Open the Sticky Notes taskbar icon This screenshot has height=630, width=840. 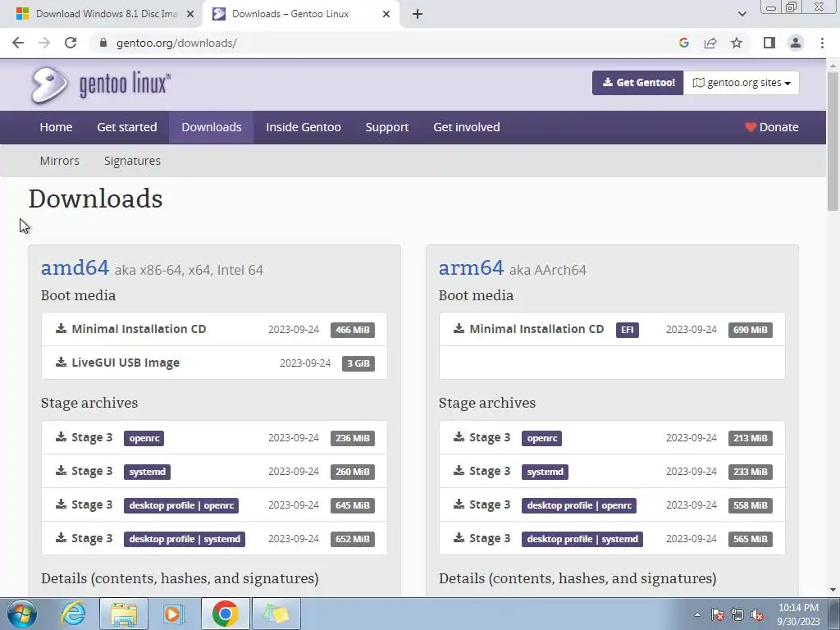pos(276,614)
